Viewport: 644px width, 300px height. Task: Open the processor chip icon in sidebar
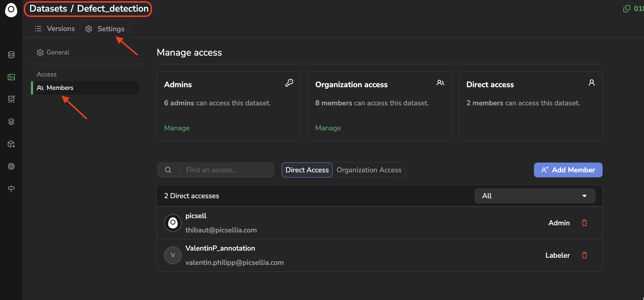[x=11, y=166]
